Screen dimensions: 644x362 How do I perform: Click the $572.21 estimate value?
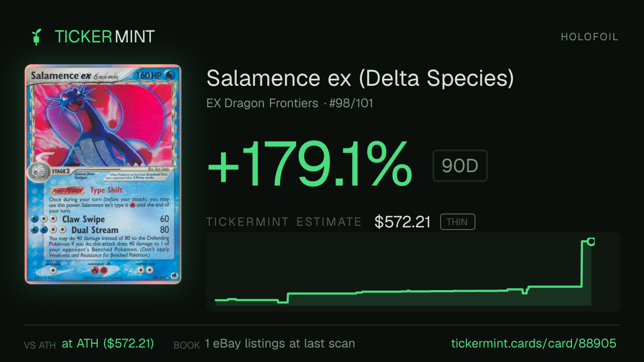[403, 222]
